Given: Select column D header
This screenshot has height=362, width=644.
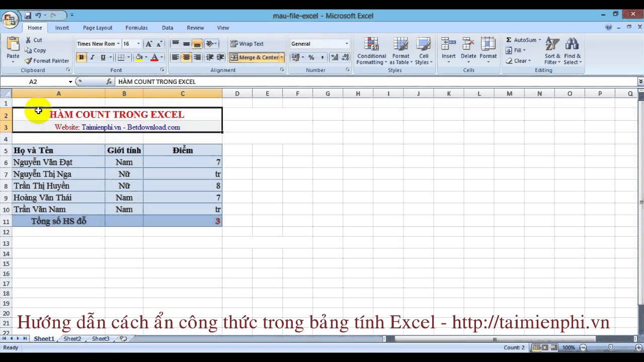Looking at the screenshot, I should [x=237, y=94].
